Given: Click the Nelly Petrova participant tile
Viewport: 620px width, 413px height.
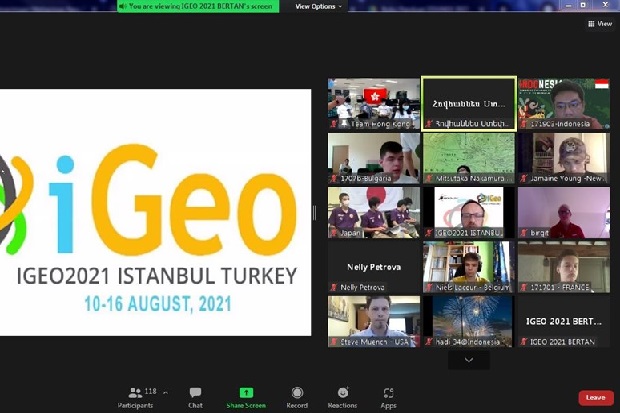Looking at the screenshot, I should (374, 267).
